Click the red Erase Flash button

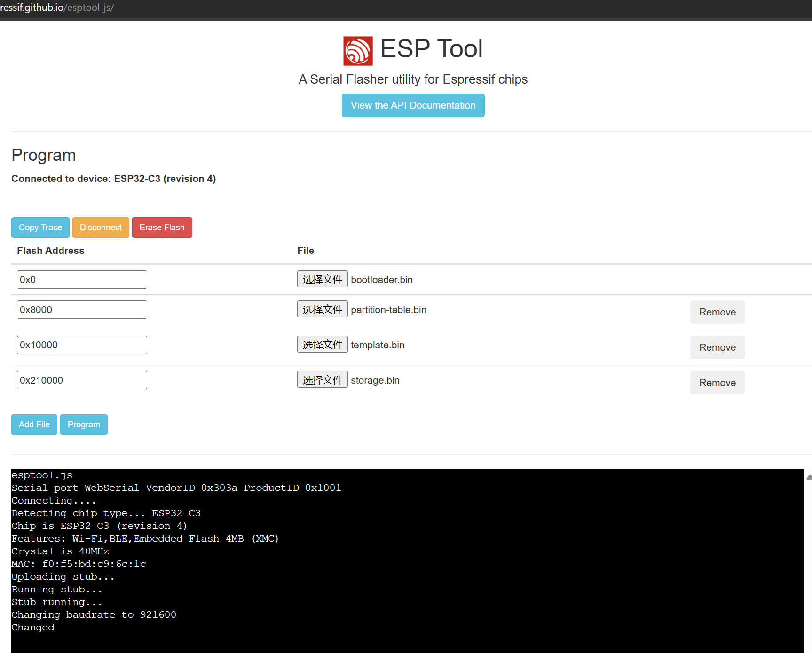162,228
